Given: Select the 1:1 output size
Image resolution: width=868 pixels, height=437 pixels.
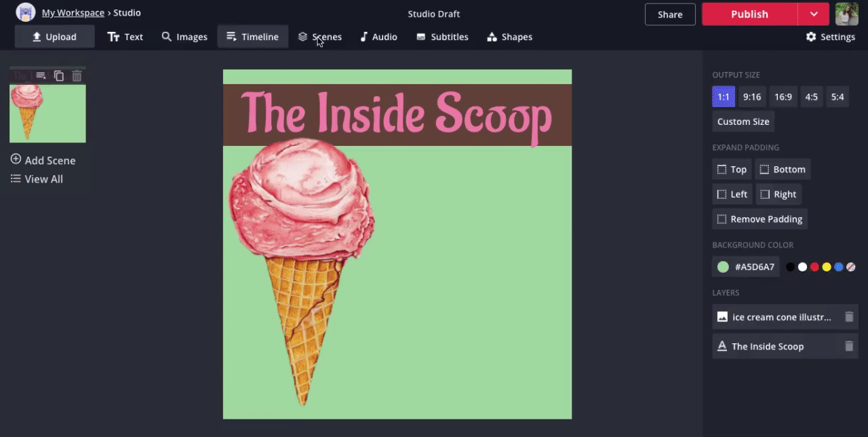Looking at the screenshot, I should pos(724,96).
